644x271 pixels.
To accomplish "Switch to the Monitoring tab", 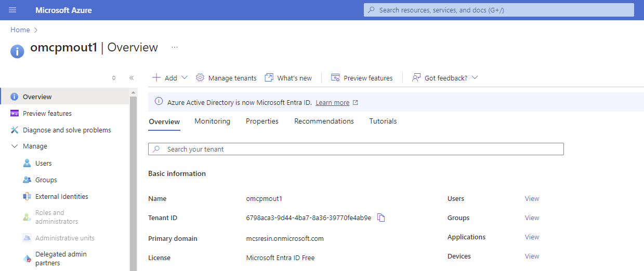I will [x=212, y=121].
